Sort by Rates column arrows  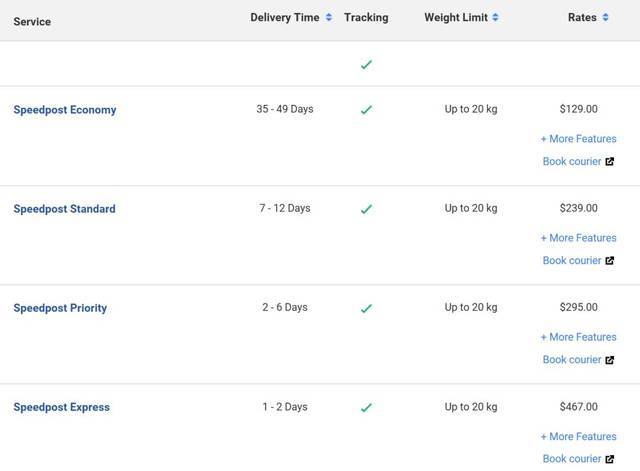click(606, 18)
